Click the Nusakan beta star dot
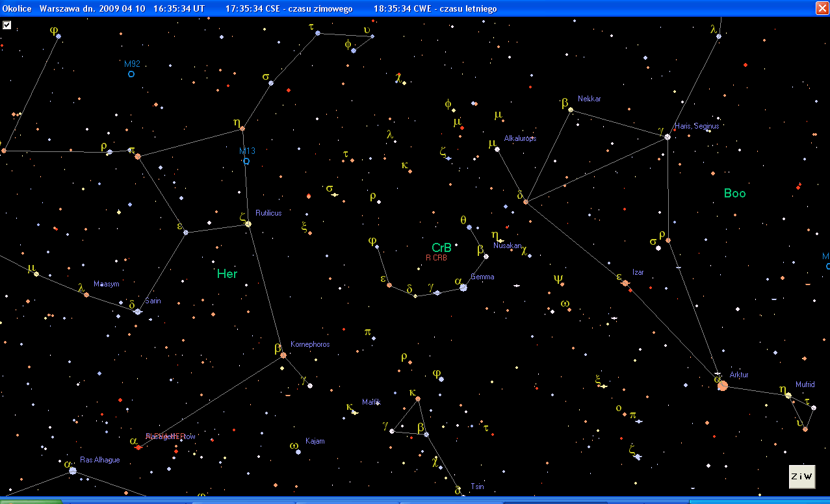 (x=486, y=257)
